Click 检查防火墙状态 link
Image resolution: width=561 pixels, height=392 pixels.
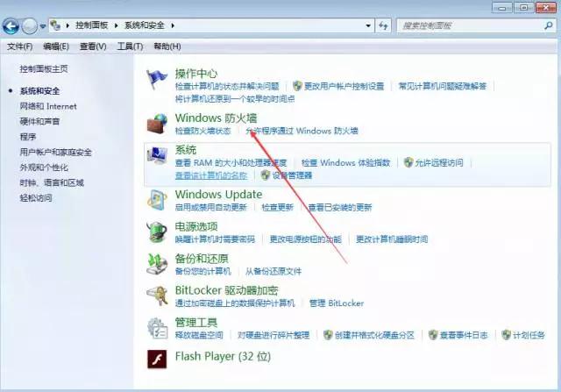tap(202, 131)
